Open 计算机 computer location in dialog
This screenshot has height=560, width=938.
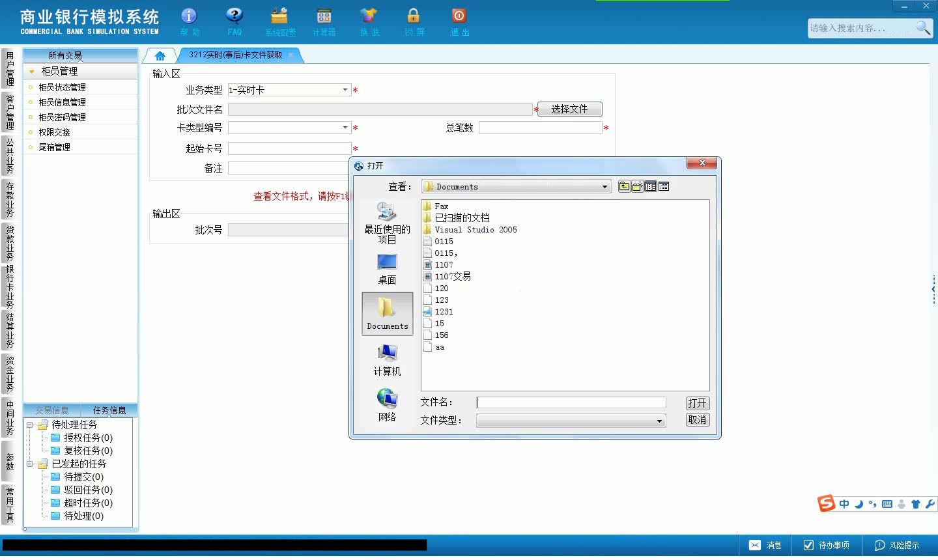pos(387,359)
